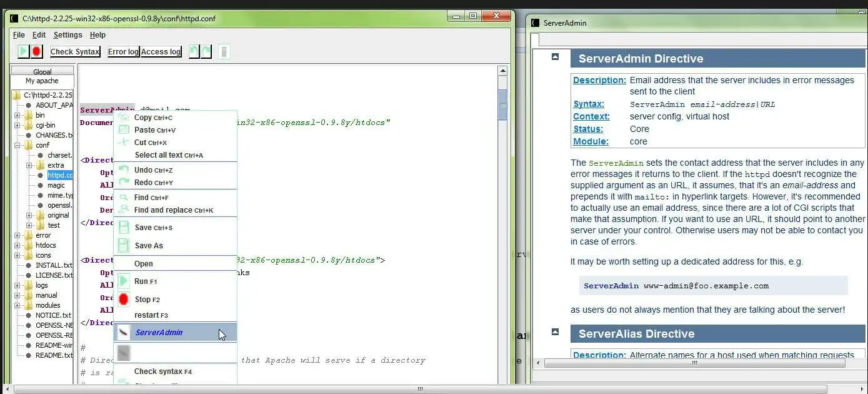This screenshot has height=394, width=868.
Task: Click the green Run icon in context menu
Action: 124,281
